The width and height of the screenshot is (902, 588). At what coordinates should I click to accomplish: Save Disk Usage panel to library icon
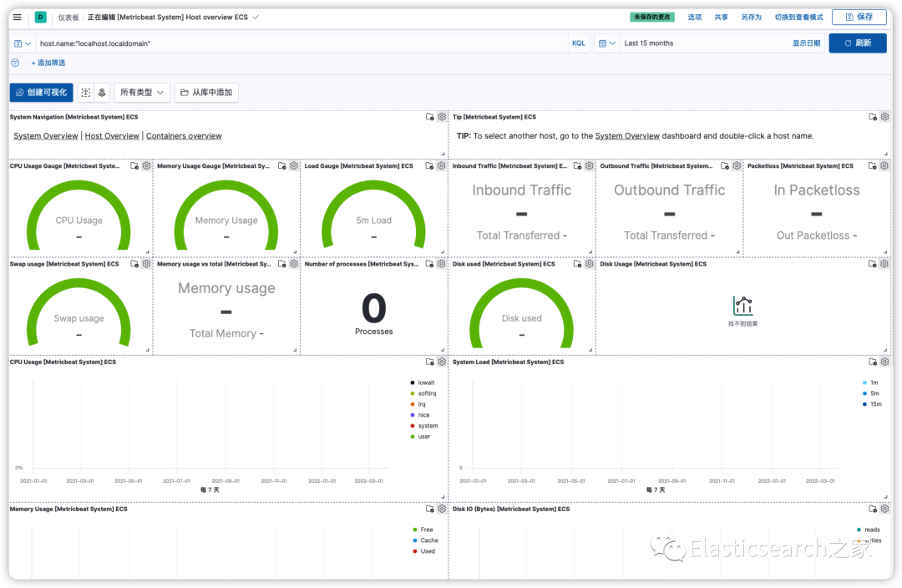[x=873, y=264]
